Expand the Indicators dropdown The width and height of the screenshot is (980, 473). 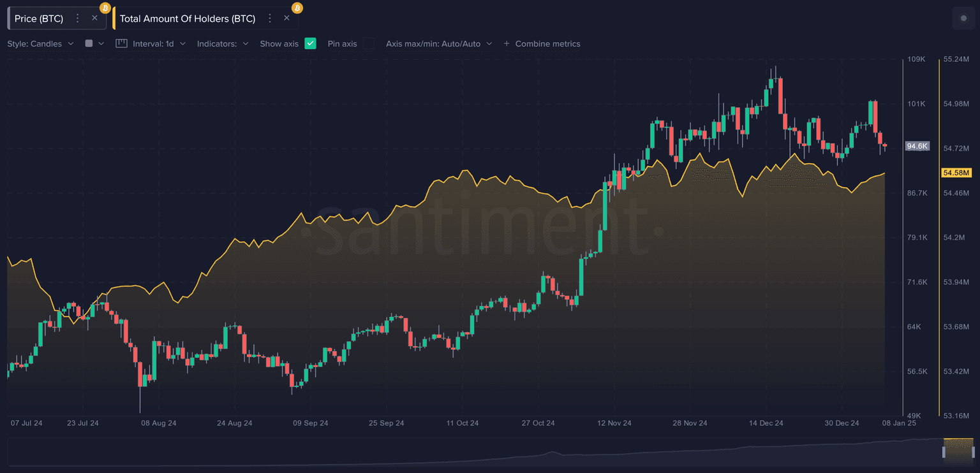point(223,44)
